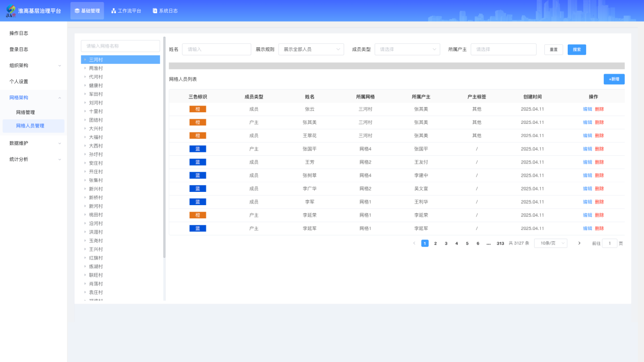
Task: Switch to the 工作流平台 tab
Action: click(x=126, y=11)
